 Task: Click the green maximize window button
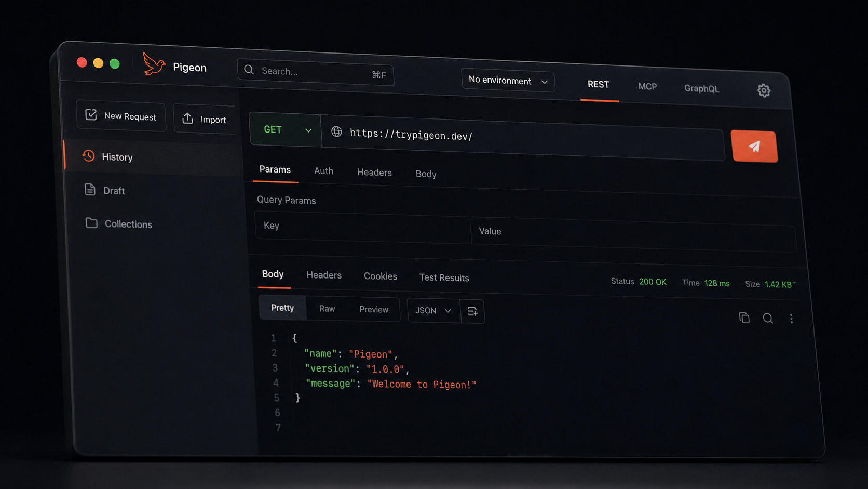pyautogui.click(x=115, y=63)
